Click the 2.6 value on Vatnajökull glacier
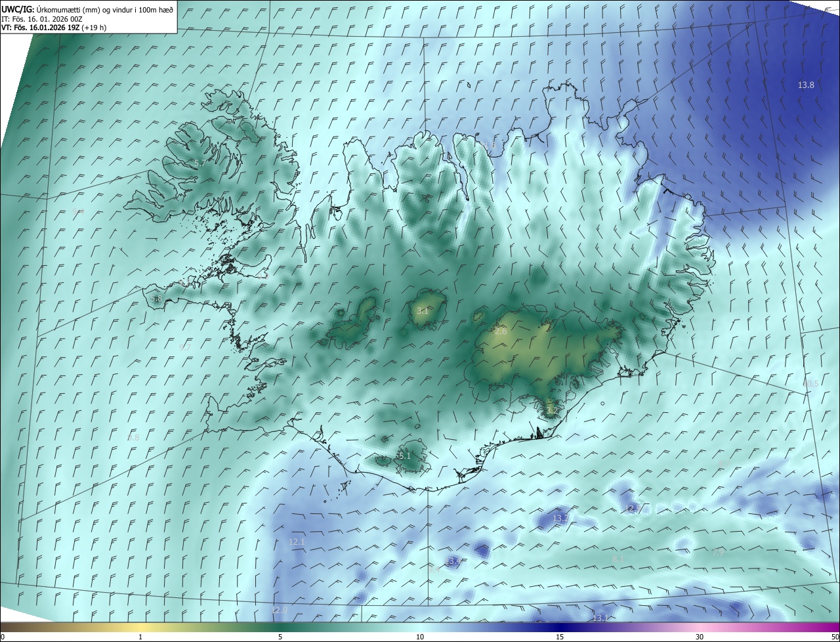This screenshot has width=840, height=642. point(501,332)
